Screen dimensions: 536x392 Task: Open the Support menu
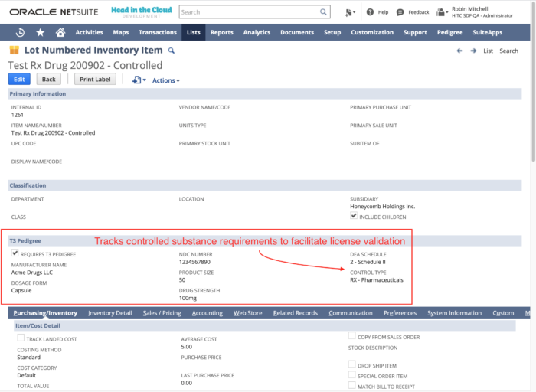point(415,32)
